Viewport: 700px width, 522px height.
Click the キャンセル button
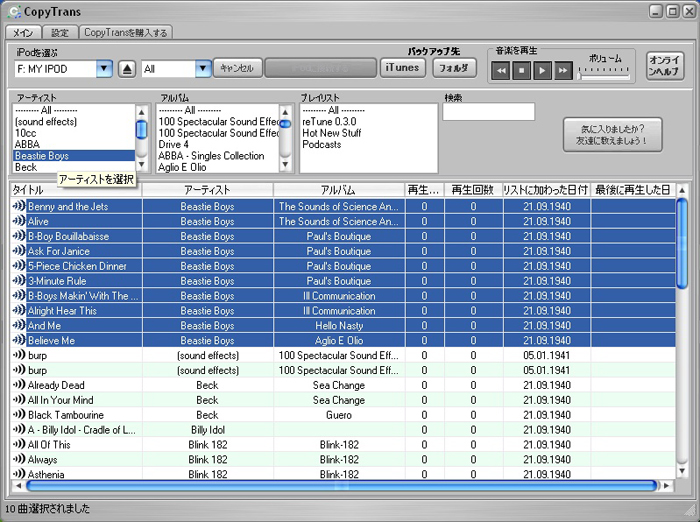(x=237, y=68)
